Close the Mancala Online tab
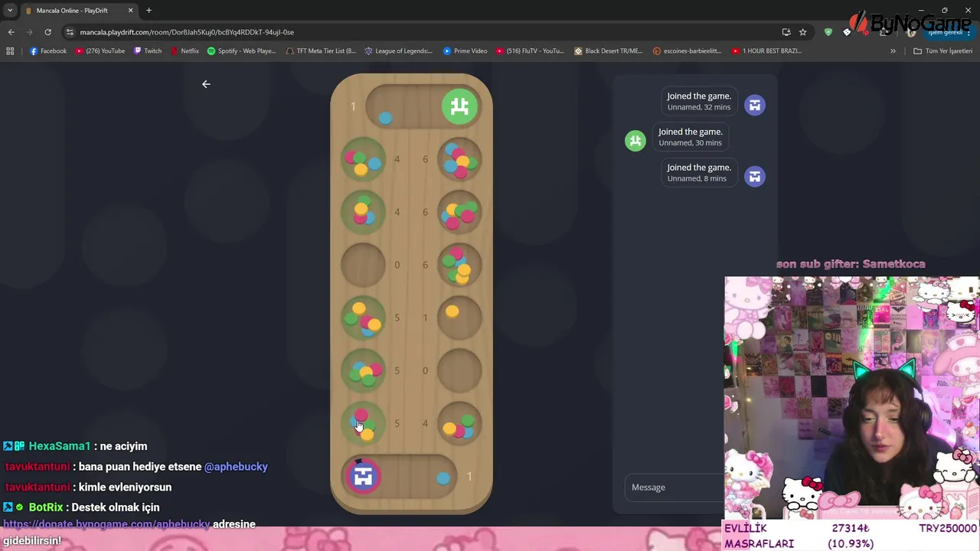The image size is (980, 551). pos(130,11)
